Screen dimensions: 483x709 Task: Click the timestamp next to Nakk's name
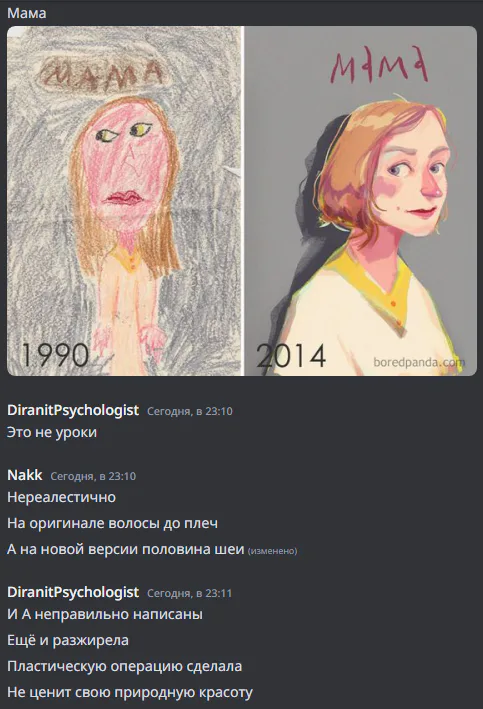(x=93, y=476)
